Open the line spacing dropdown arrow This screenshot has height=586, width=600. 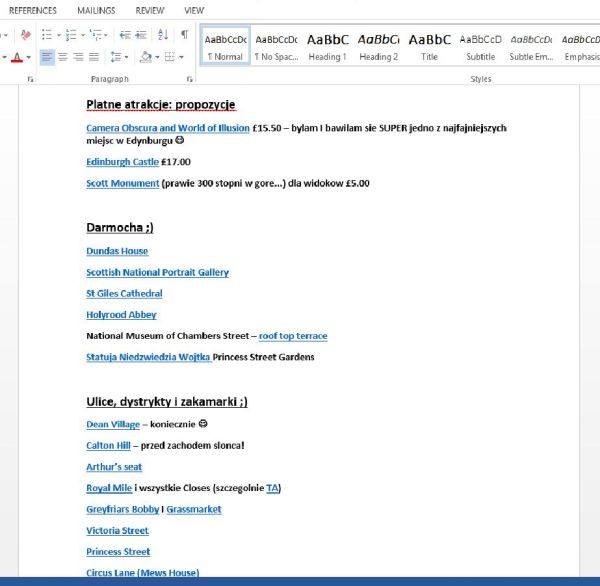(126, 58)
